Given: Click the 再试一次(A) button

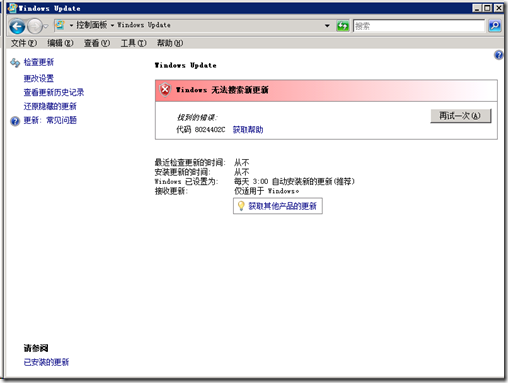Looking at the screenshot, I should coord(461,116).
